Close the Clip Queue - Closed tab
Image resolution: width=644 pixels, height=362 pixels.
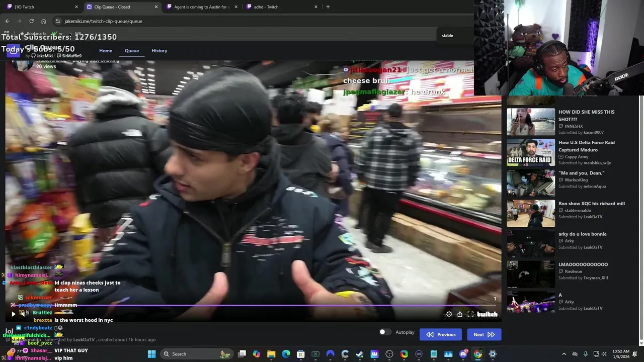point(156,7)
